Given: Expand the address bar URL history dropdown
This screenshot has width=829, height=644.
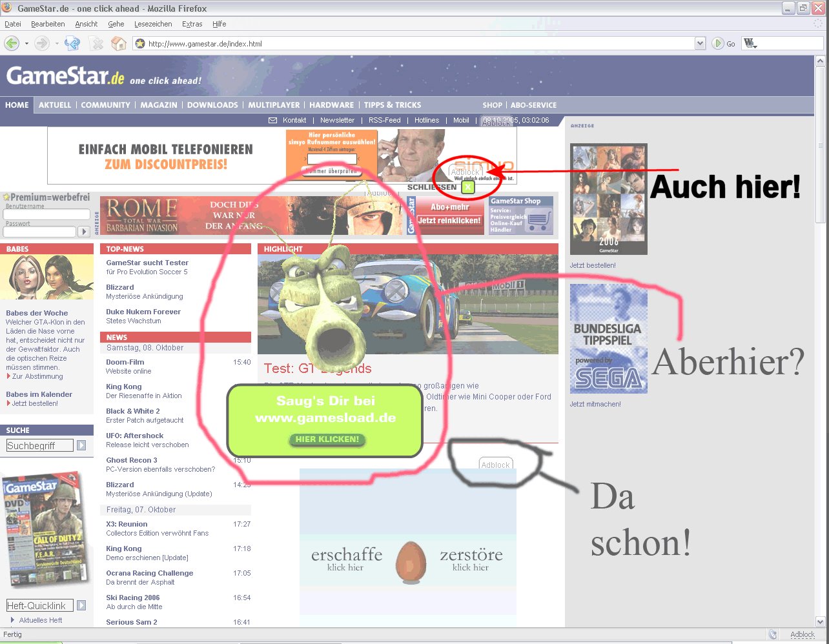Looking at the screenshot, I should tap(700, 44).
